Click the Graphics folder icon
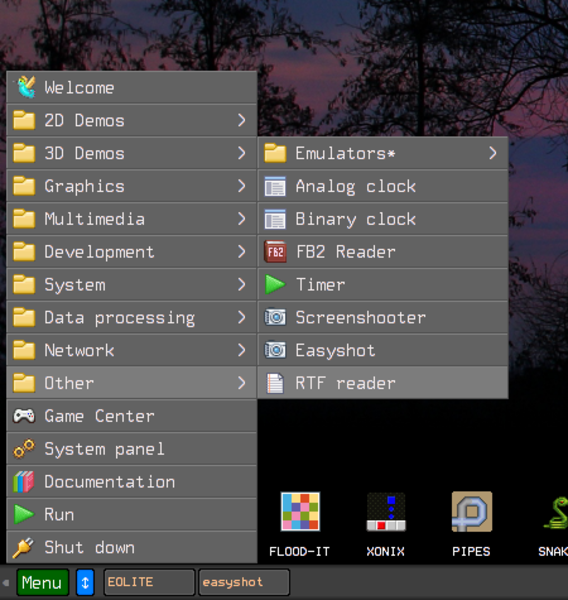This screenshot has height=600, width=568. point(24,186)
